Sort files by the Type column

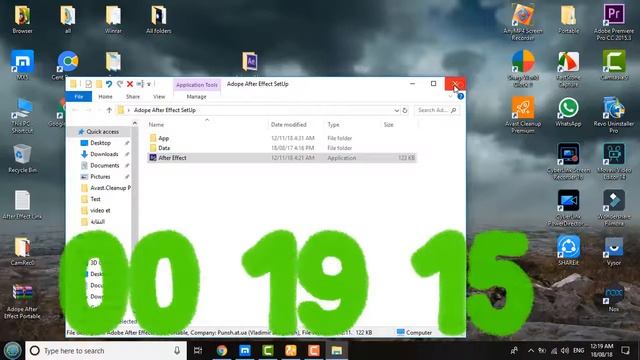pyautogui.click(x=333, y=125)
